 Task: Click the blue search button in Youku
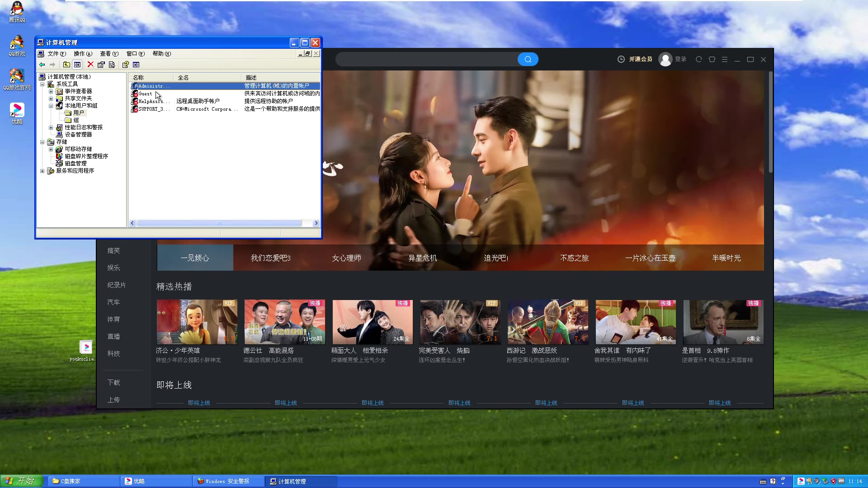(528, 59)
